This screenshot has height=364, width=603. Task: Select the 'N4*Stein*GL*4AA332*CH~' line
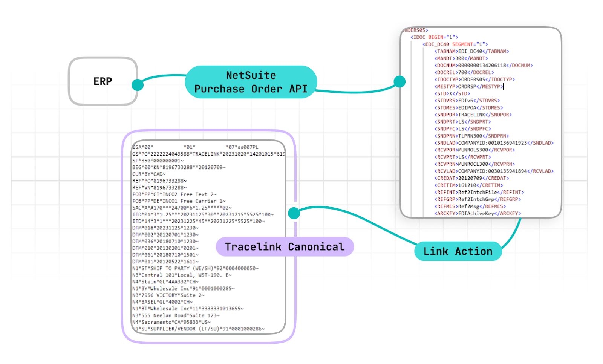(x=165, y=282)
